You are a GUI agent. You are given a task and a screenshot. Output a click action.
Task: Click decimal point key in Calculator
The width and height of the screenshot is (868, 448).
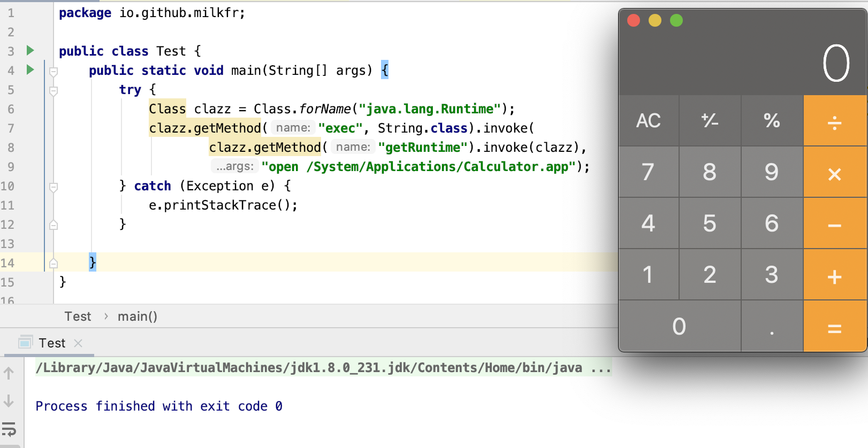(772, 326)
